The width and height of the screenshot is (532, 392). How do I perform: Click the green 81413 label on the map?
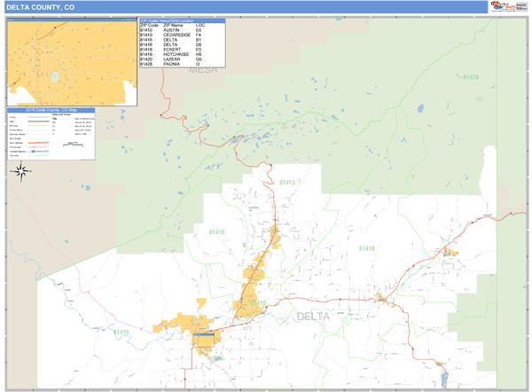point(287,183)
